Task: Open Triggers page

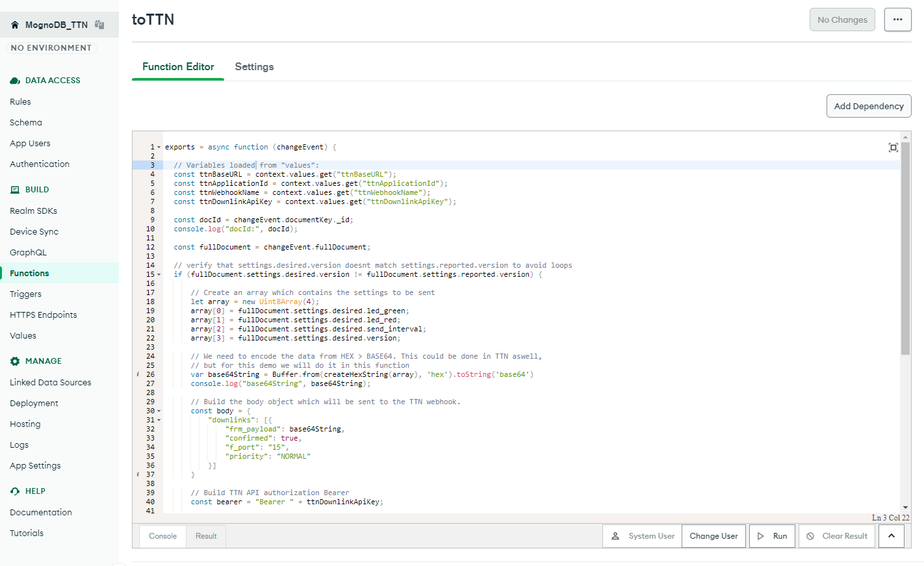Action: point(25,294)
